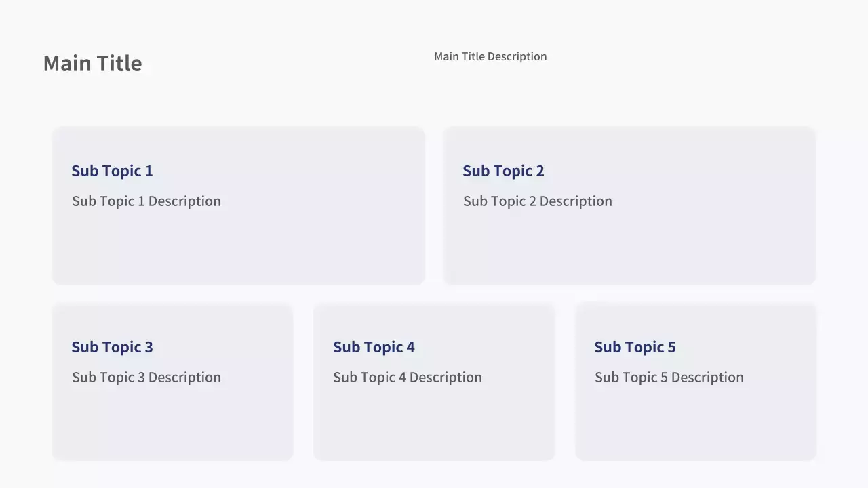Click the number "5" in Sub Topic 5 heading
Viewport: 868px width, 488px height.
pos(671,347)
